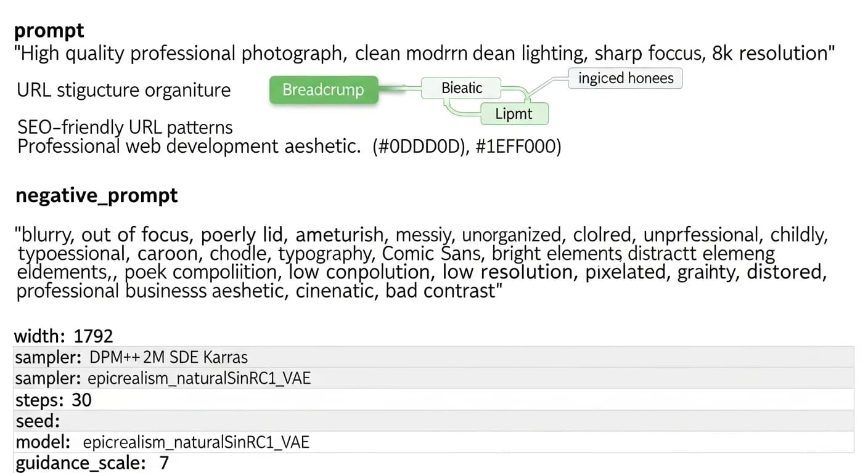Click the green Breadcrump button
Viewport: 868px width, 473px height.
(x=323, y=90)
